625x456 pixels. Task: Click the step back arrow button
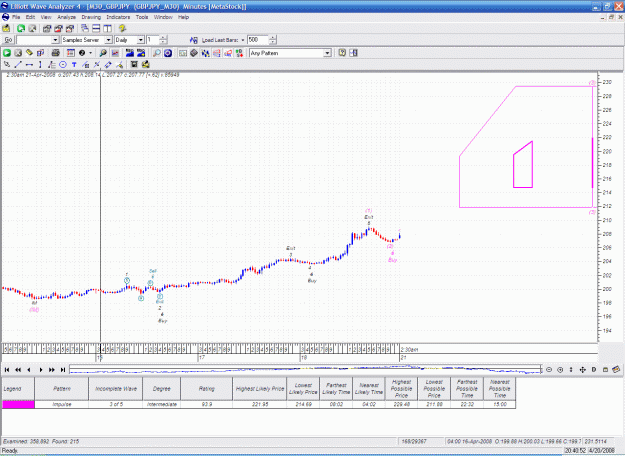29,370
